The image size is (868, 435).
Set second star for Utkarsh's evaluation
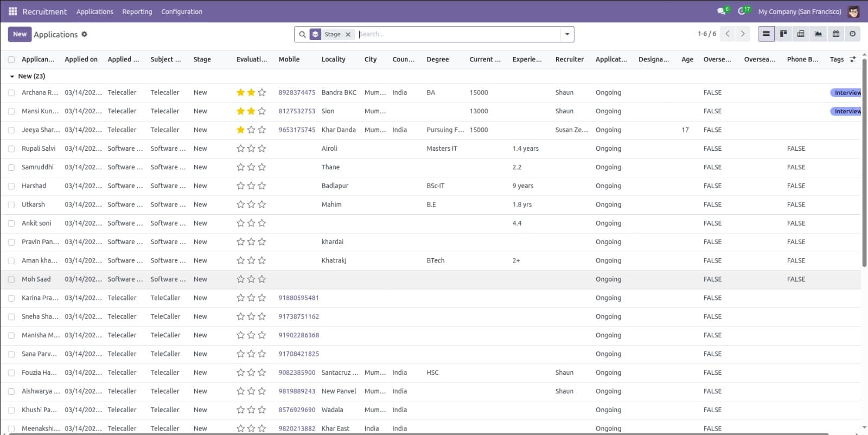click(x=251, y=204)
